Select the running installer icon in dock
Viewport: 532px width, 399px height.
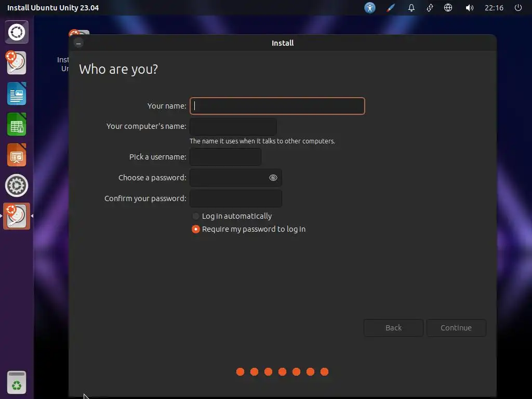16,216
